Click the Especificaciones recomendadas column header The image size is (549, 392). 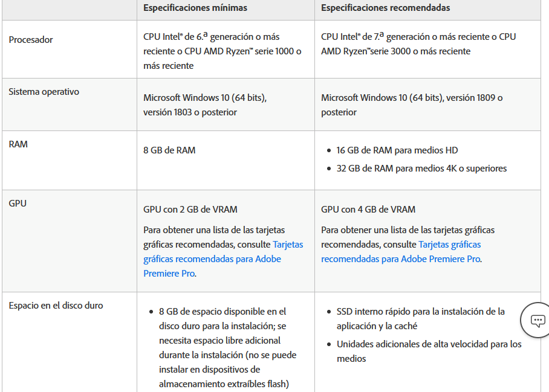(385, 8)
